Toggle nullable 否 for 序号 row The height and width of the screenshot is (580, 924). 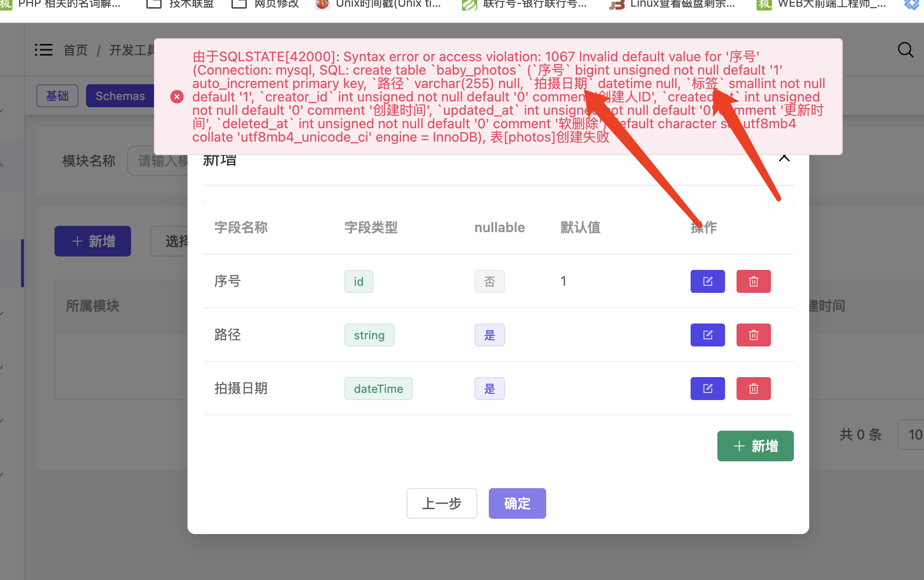coord(489,281)
